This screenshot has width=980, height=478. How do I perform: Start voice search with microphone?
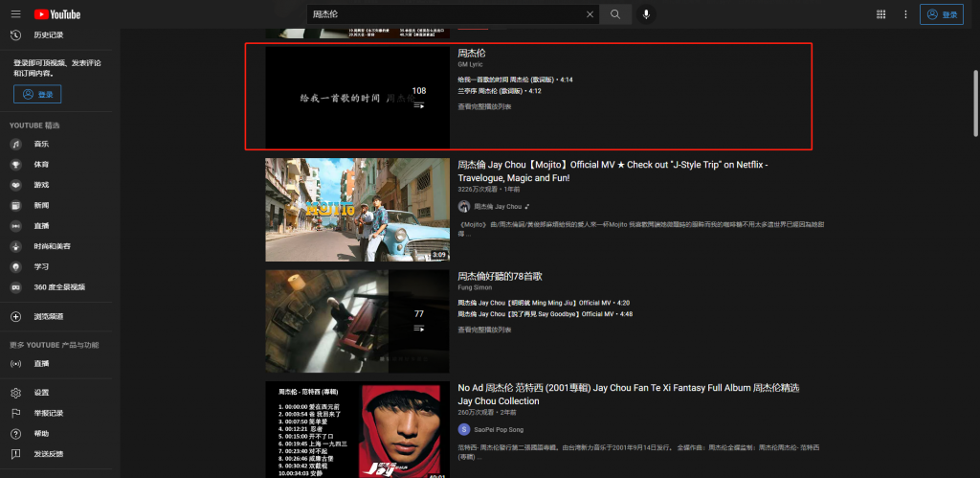647,14
